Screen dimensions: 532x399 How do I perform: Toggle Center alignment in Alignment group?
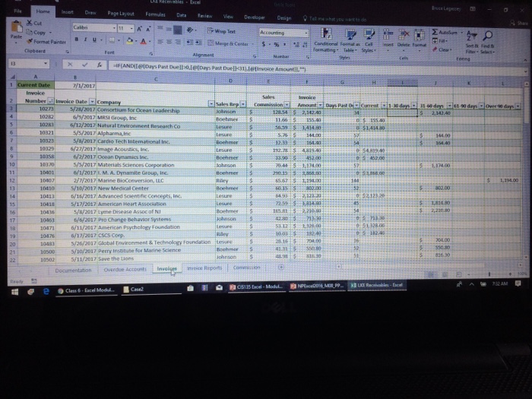(x=169, y=42)
